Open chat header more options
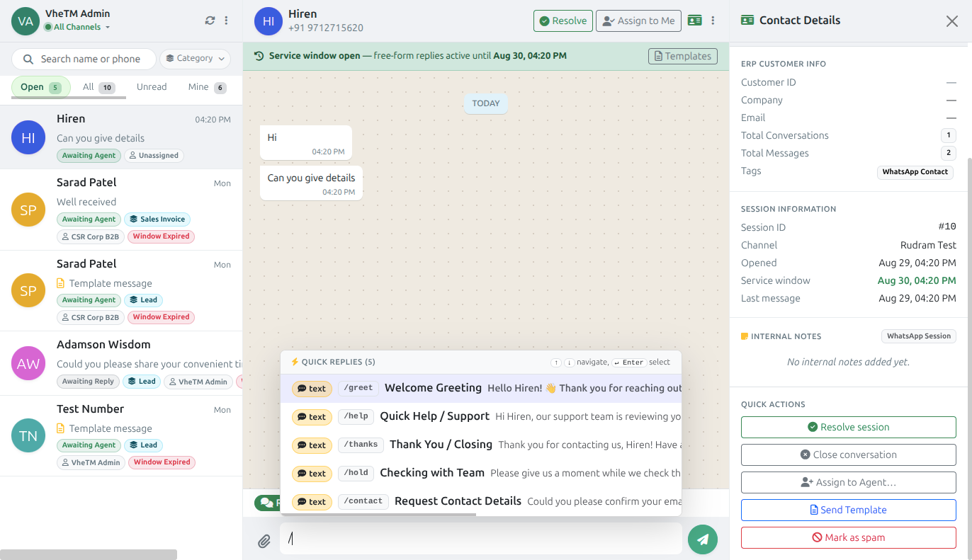The width and height of the screenshot is (972, 560). [713, 21]
